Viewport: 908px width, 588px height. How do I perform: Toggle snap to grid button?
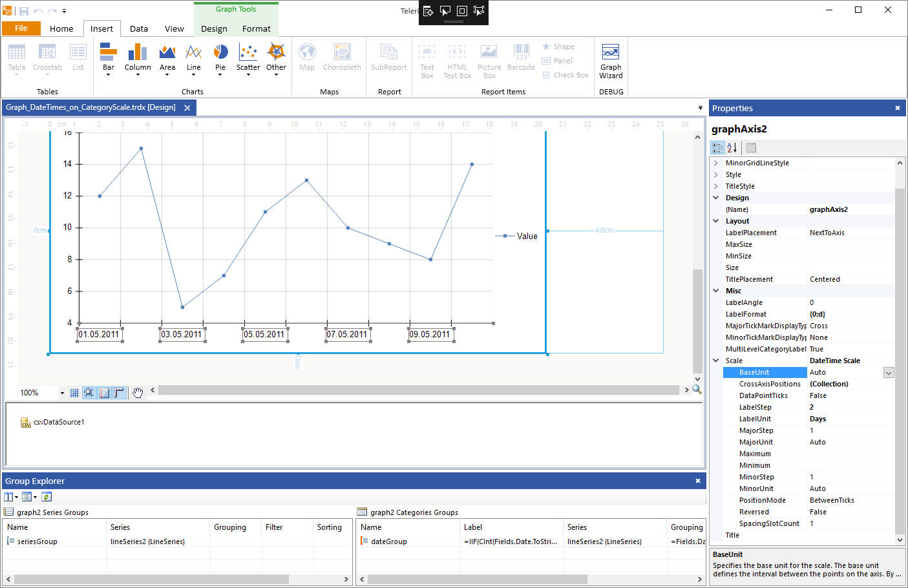coord(89,392)
